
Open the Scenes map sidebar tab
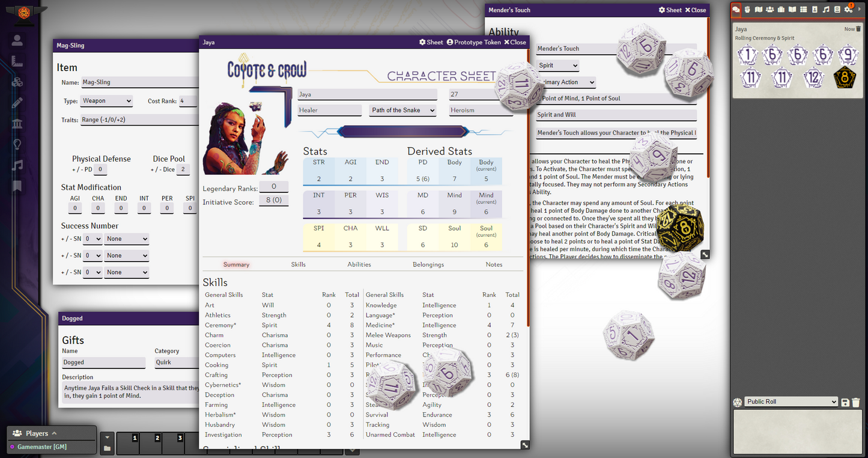pyautogui.click(x=759, y=10)
